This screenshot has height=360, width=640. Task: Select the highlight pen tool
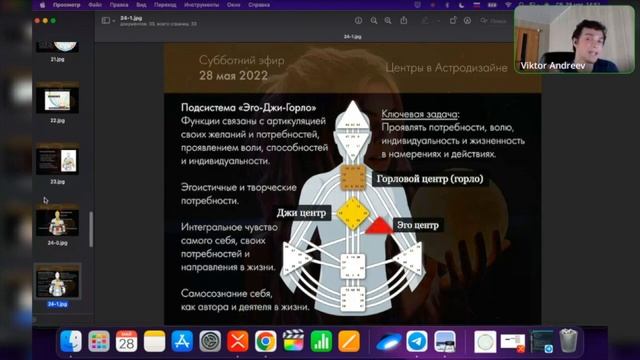(x=425, y=20)
